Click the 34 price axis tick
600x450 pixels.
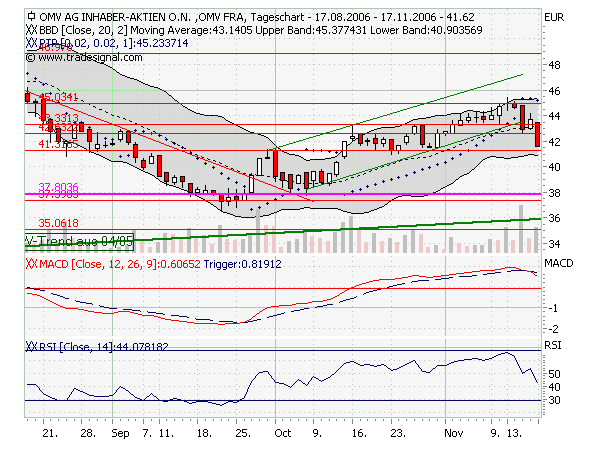[554, 243]
